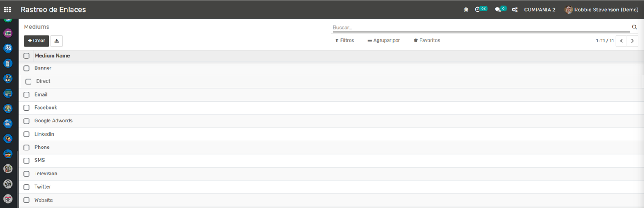Viewport: 644px width, 208px height.
Task: Select all rows via header checkbox
Action: 27,56
